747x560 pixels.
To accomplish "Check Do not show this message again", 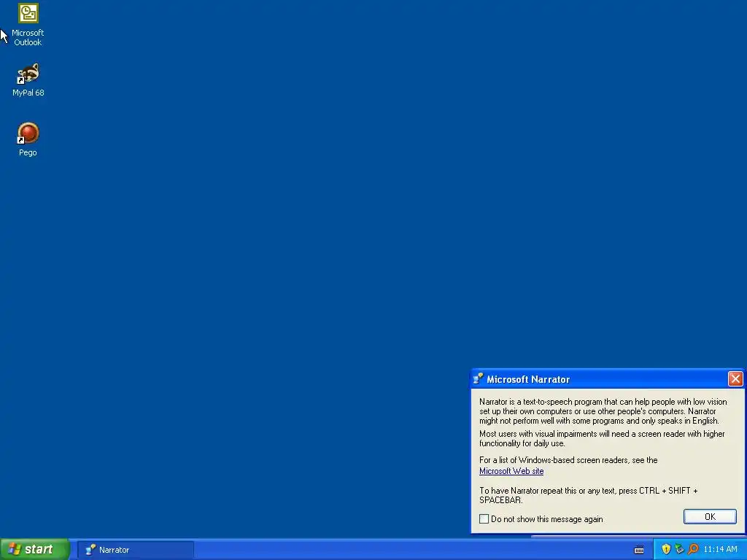I will 484,518.
